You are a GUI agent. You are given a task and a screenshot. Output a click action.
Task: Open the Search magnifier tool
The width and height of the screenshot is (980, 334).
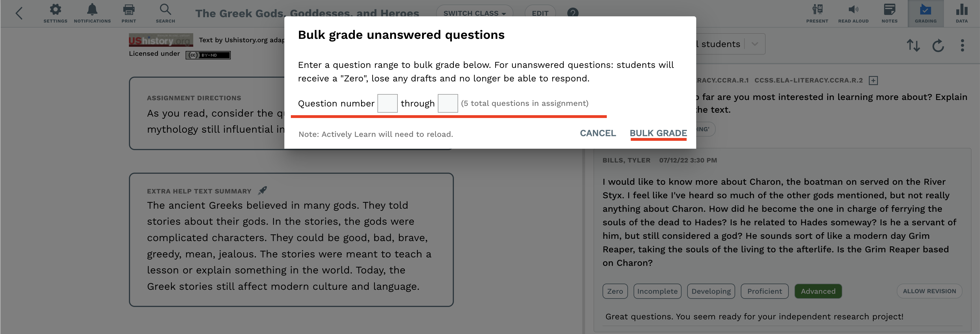[x=165, y=13]
